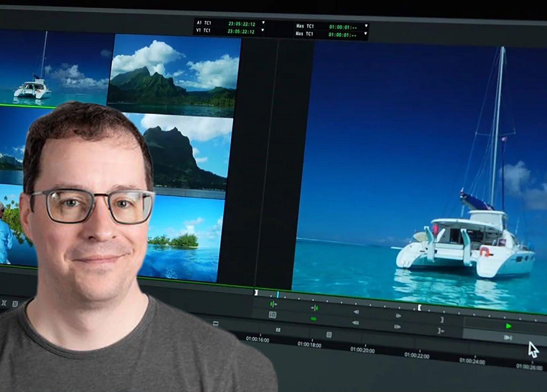The image size is (547, 392).
Task: Click the pause-shaped bars icon above the timeline
Action: click(x=278, y=330)
